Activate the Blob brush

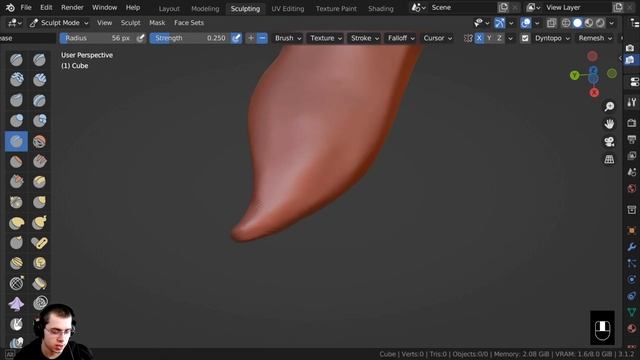40,121
